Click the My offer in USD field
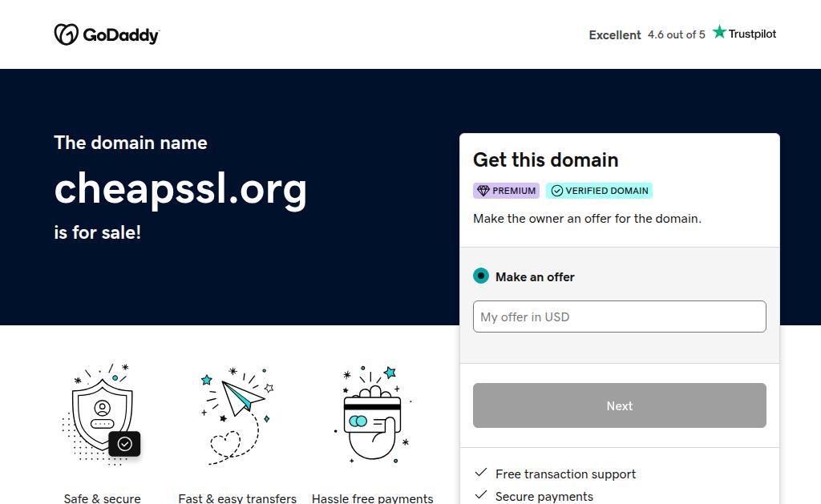Viewport: 821px width, 504px height. click(x=619, y=317)
